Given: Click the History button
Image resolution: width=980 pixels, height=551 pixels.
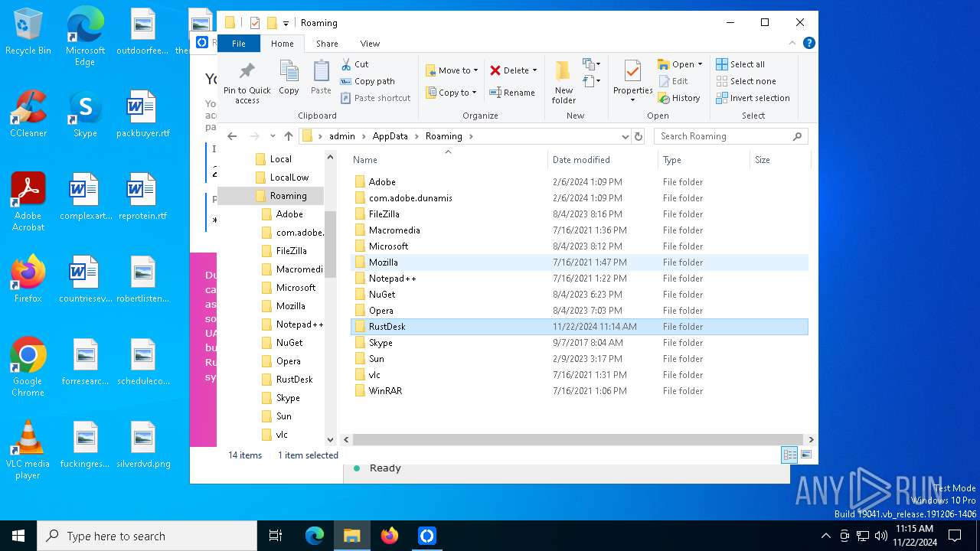Looking at the screenshot, I should [x=679, y=98].
